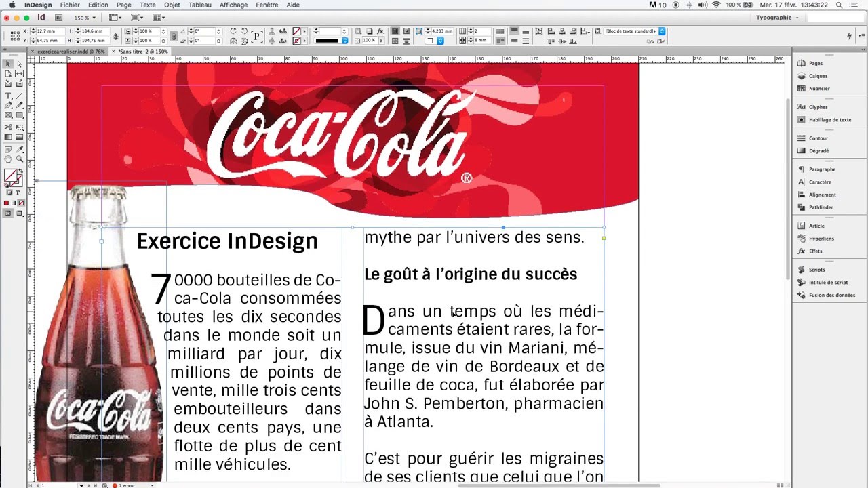Viewport: 868px width, 488px height.
Task: Open the Nuancier swatches panel
Action: pyautogui.click(x=819, y=88)
